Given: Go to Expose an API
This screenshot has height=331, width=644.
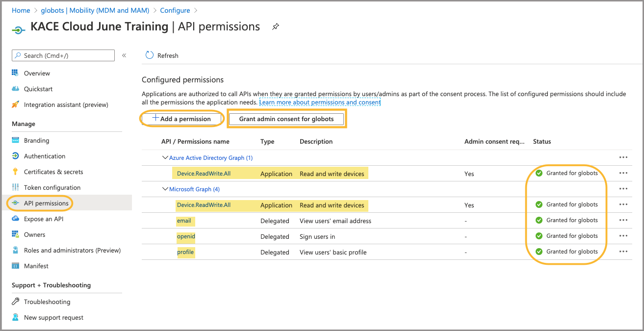Looking at the screenshot, I should pyautogui.click(x=44, y=219).
